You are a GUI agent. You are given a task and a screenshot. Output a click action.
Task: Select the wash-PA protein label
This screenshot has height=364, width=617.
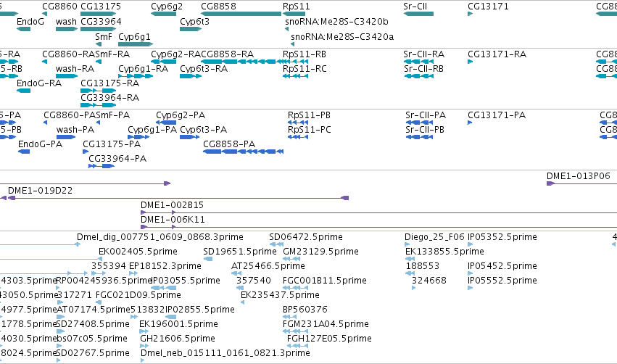(75, 130)
